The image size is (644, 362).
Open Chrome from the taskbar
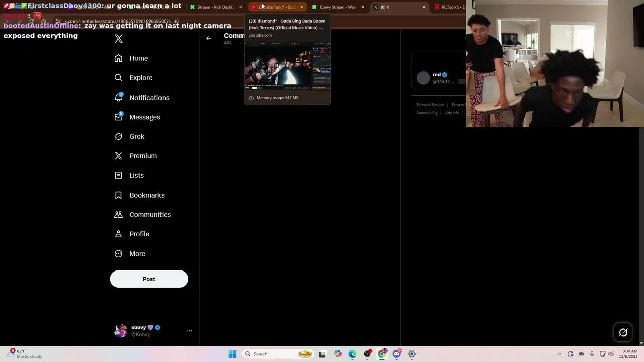(x=382, y=354)
